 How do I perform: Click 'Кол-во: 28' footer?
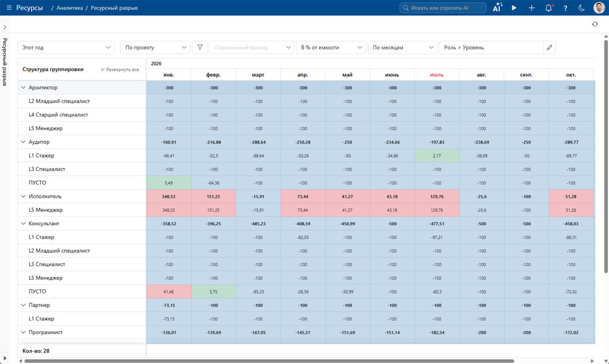point(36,351)
